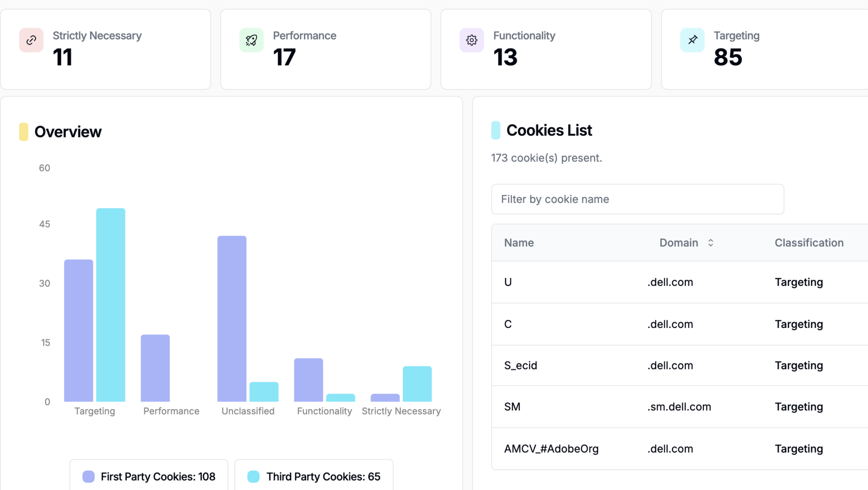Open the Performance count card
This screenshot has width=868, height=490.
click(325, 49)
